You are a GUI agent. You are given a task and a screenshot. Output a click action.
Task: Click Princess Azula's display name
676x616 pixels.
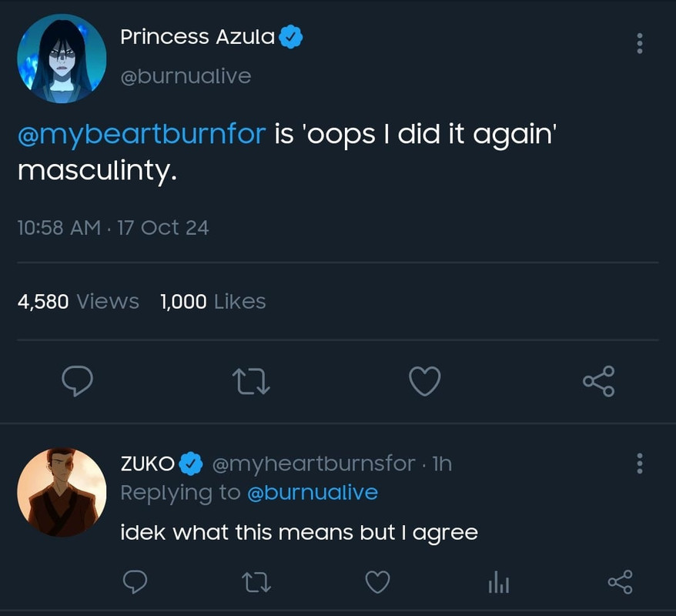click(198, 37)
